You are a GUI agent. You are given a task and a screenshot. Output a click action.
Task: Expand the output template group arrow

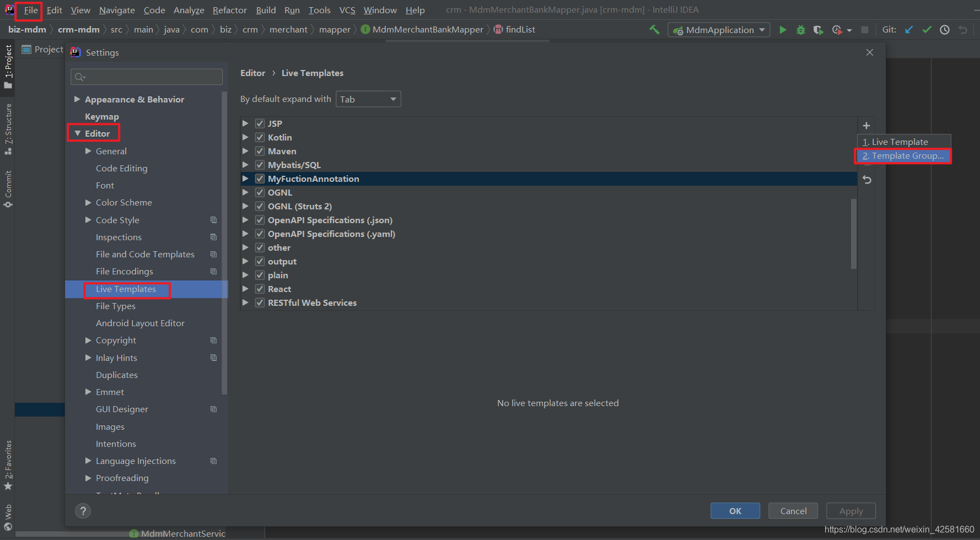245,261
